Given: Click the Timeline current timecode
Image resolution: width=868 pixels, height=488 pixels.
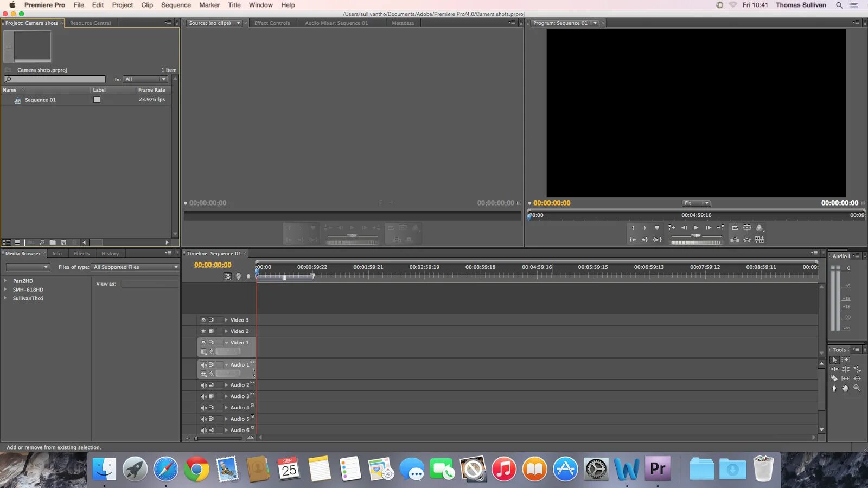Looking at the screenshot, I should 213,265.
